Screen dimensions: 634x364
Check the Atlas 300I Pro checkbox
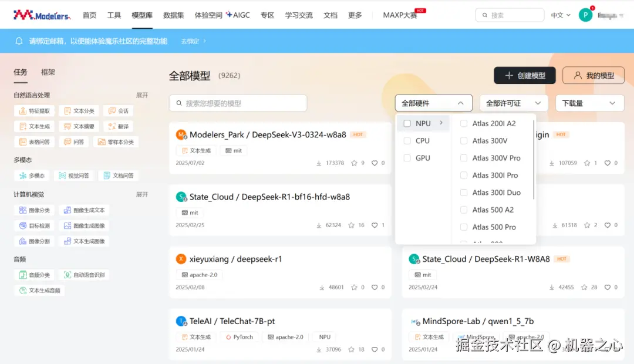pyautogui.click(x=464, y=175)
